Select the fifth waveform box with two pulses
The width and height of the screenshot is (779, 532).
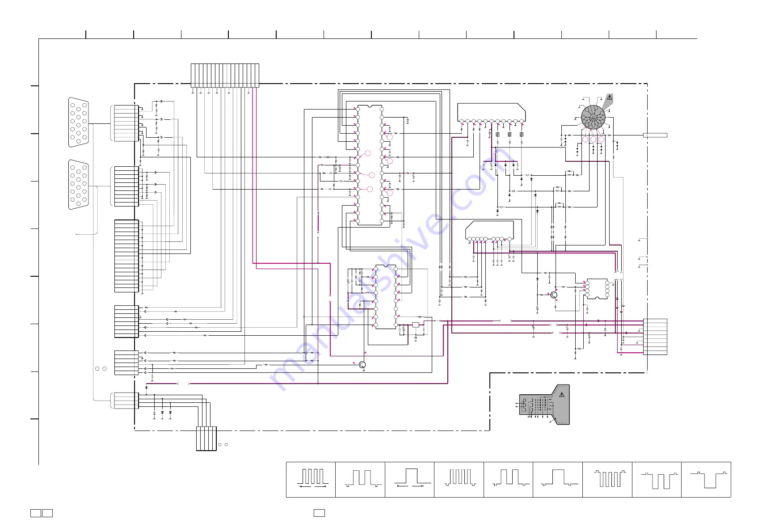click(x=508, y=479)
